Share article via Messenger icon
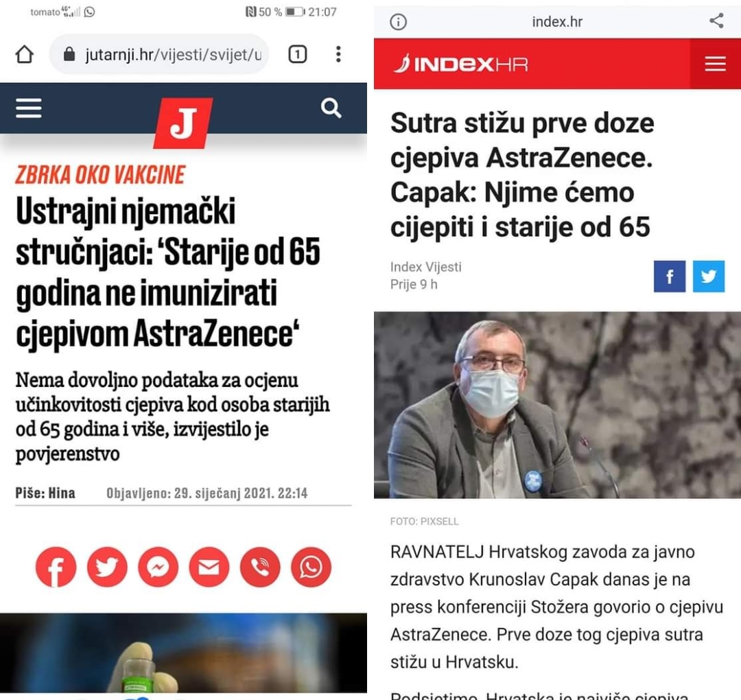This screenshot has width=741, height=700. [158, 567]
